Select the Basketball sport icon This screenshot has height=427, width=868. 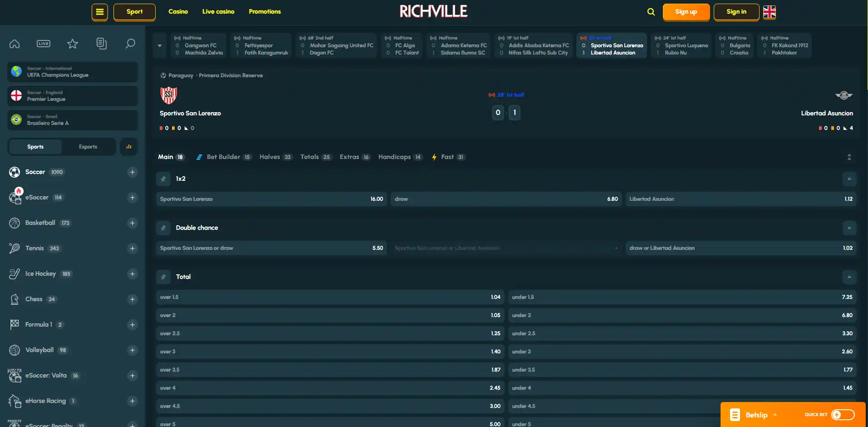[x=15, y=223]
